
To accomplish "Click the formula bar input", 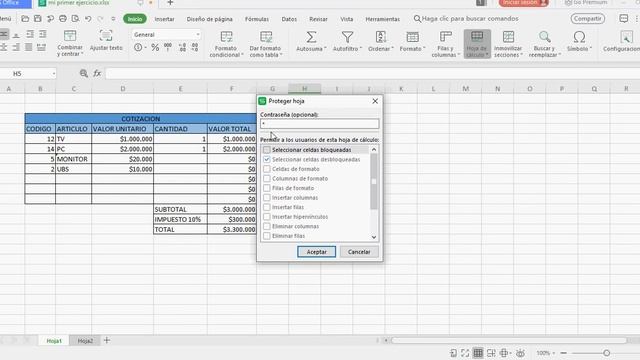I will pyautogui.click(x=372, y=73).
